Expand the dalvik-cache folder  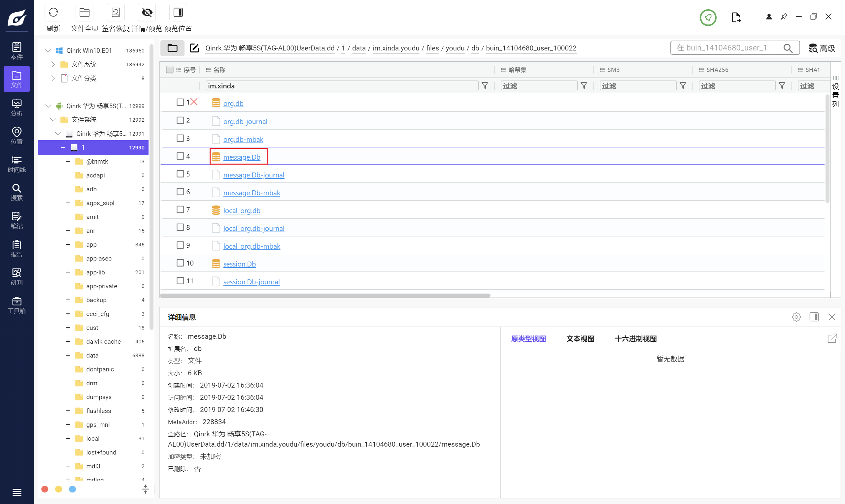pos(68,341)
